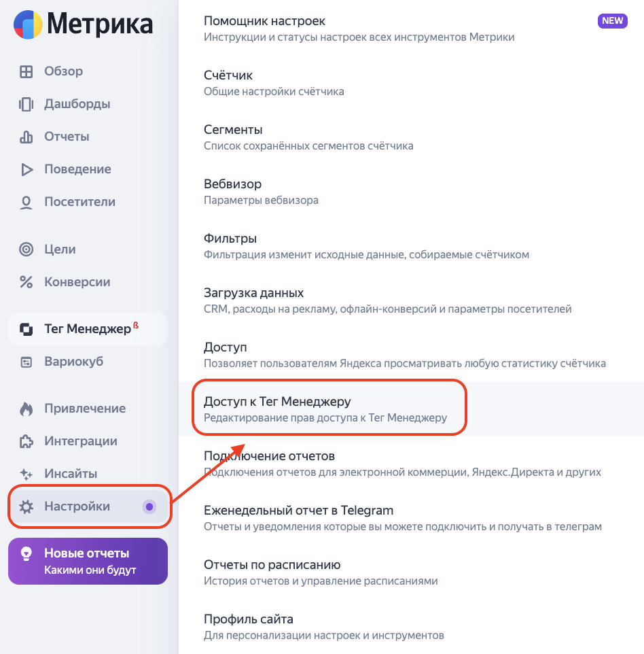Open Цели via the target icon
The image size is (644, 654).
pos(26,249)
